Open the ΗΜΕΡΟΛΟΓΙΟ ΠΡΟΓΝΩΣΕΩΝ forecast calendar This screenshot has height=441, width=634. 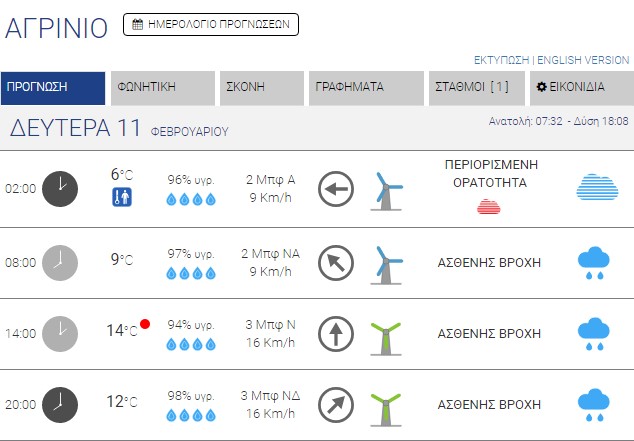211,25
